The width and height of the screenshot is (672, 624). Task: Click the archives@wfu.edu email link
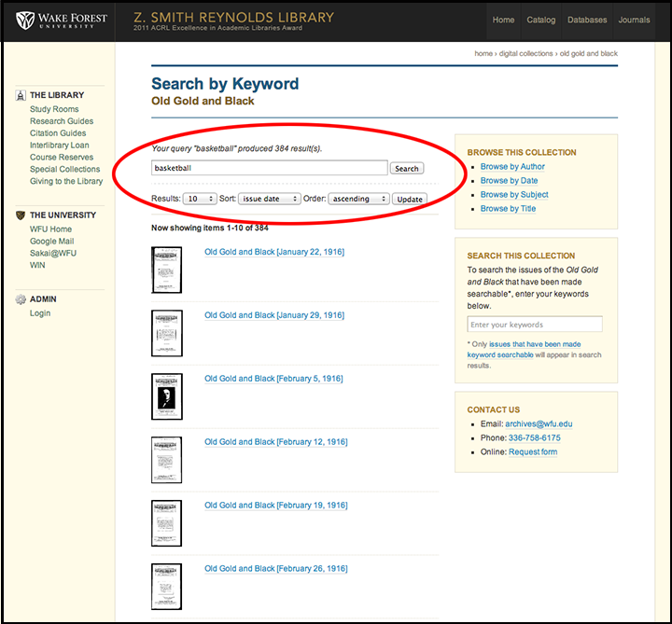pos(539,424)
